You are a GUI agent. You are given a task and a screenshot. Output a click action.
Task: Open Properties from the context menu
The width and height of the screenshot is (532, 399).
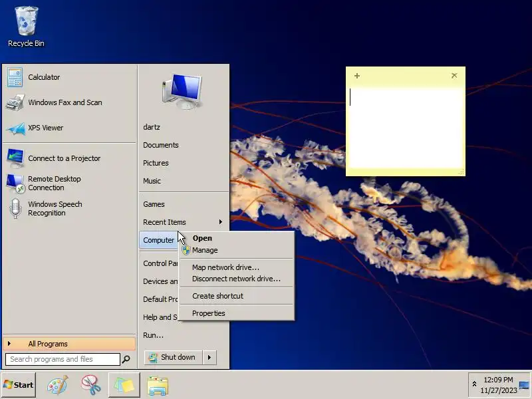coord(237,313)
